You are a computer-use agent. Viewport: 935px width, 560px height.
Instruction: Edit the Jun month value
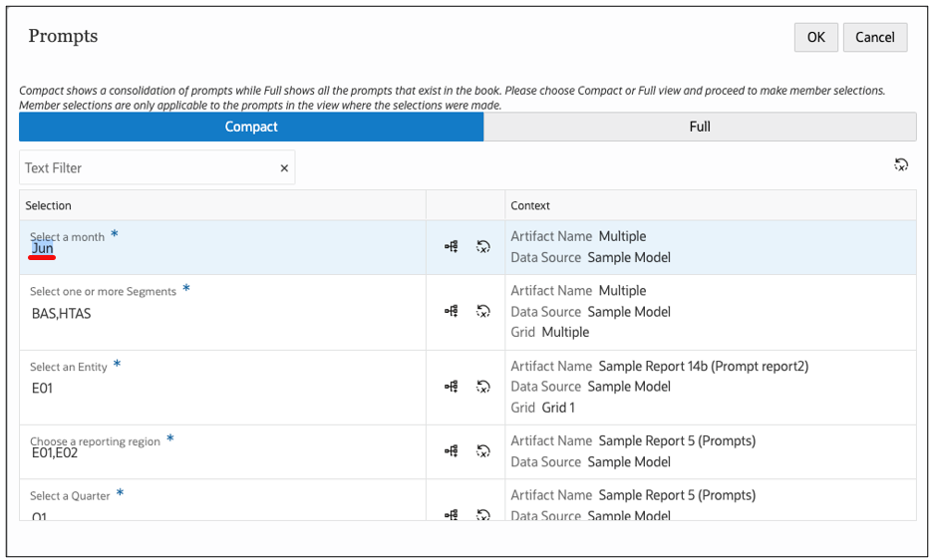43,249
